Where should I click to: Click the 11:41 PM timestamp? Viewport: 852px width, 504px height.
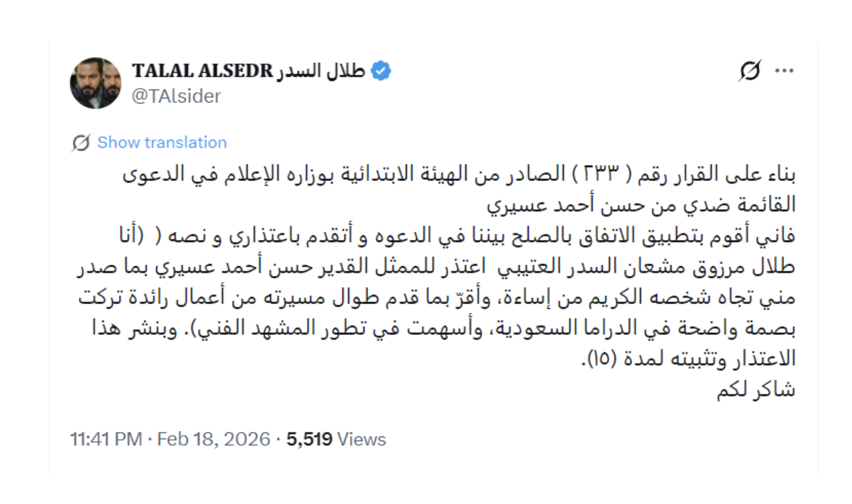pyautogui.click(x=106, y=439)
